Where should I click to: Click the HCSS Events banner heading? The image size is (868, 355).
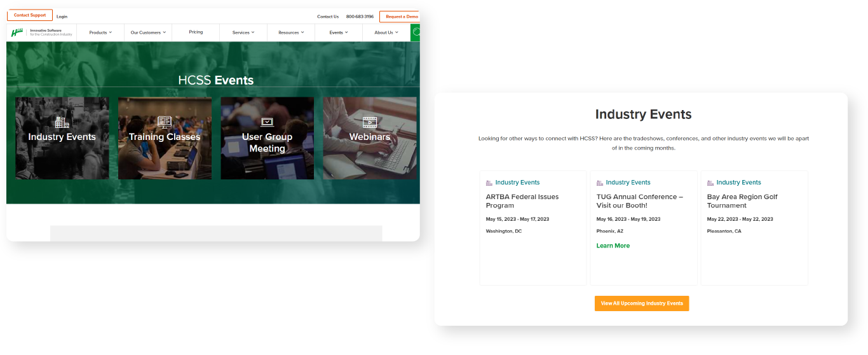tap(216, 80)
